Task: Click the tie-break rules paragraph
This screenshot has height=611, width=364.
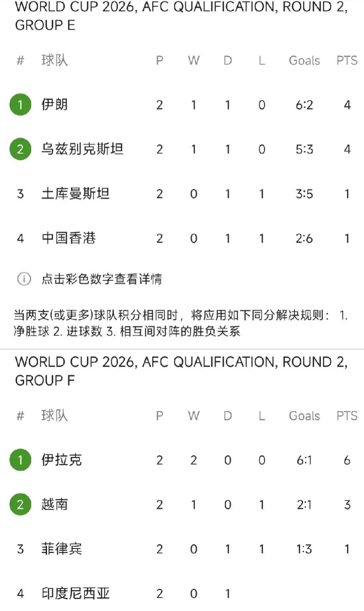Action: [x=181, y=323]
